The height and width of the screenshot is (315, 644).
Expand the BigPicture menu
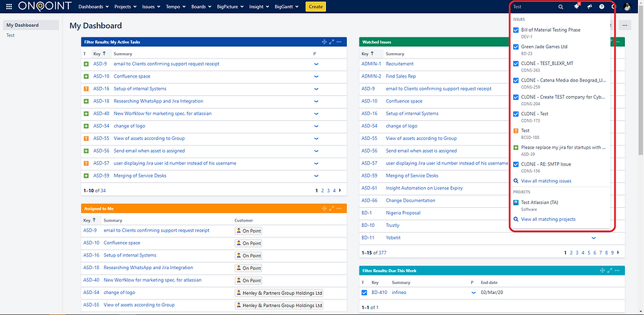231,7
